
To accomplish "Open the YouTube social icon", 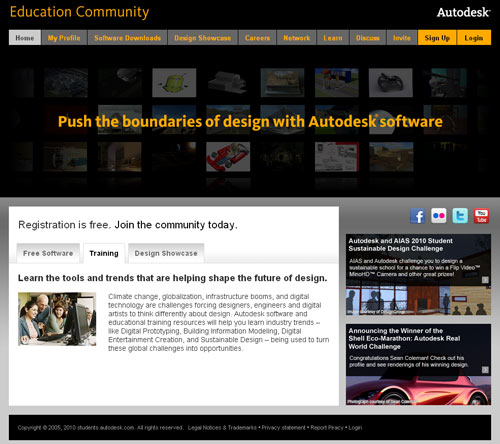I will coord(481,216).
